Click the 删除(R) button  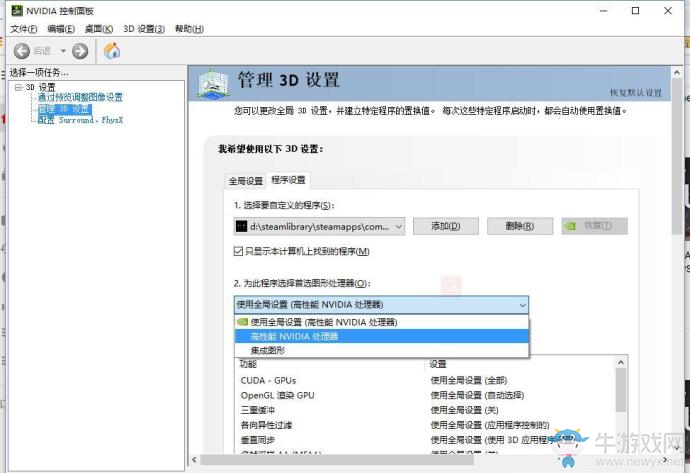coord(520,226)
